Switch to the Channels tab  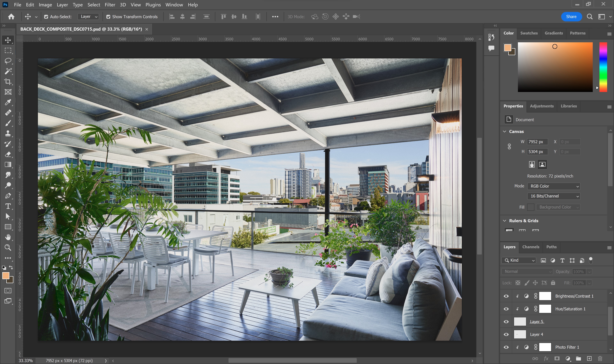(x=531, y=247)
